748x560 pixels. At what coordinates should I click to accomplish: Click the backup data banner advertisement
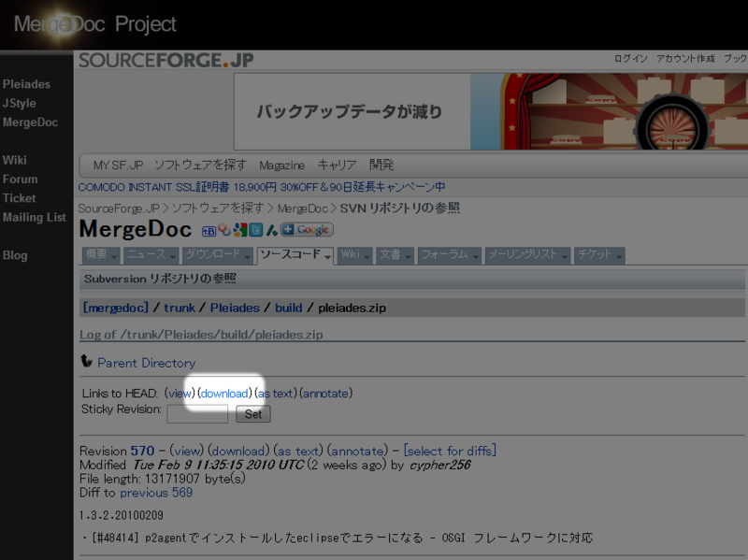[491, 111]
